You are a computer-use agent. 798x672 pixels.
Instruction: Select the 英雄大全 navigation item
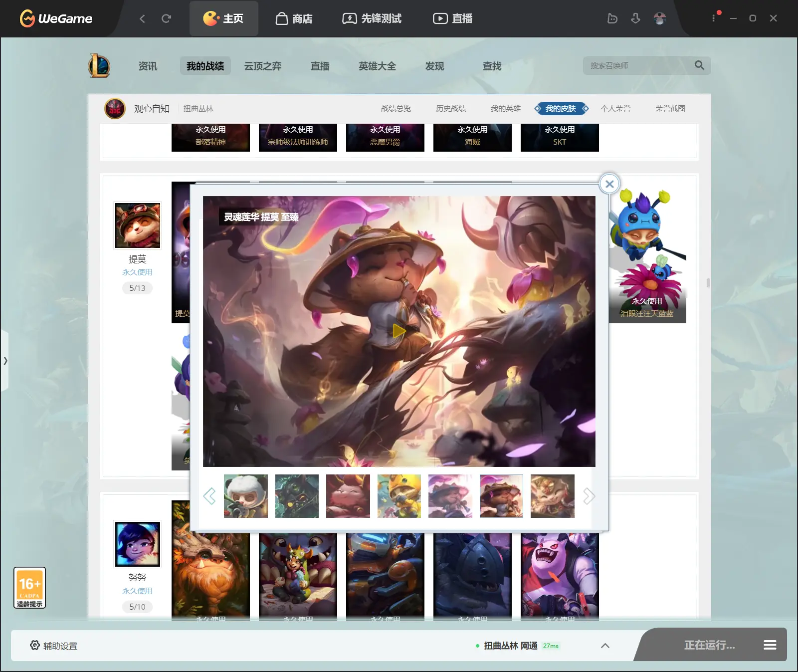click(x=378, y=66)
